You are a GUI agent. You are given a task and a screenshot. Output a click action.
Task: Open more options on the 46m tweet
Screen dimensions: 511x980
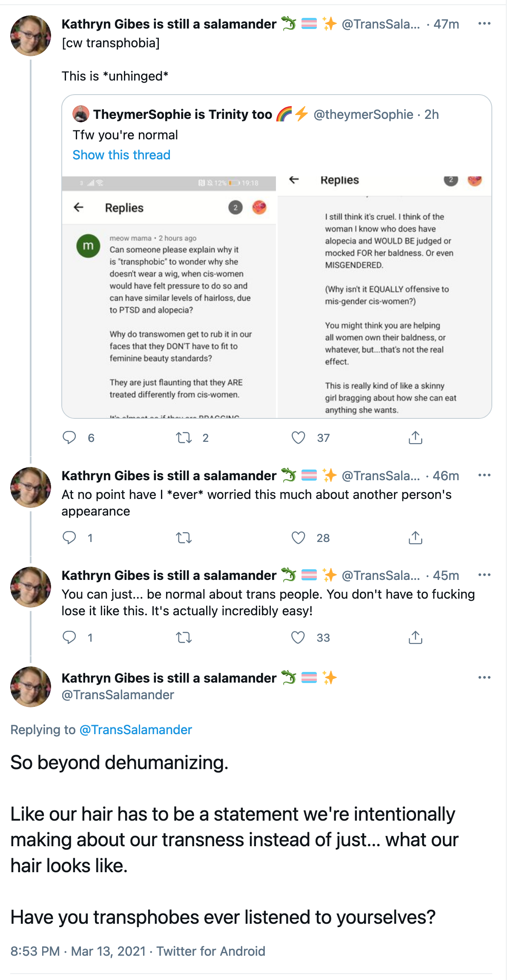[x=484, y=476]
